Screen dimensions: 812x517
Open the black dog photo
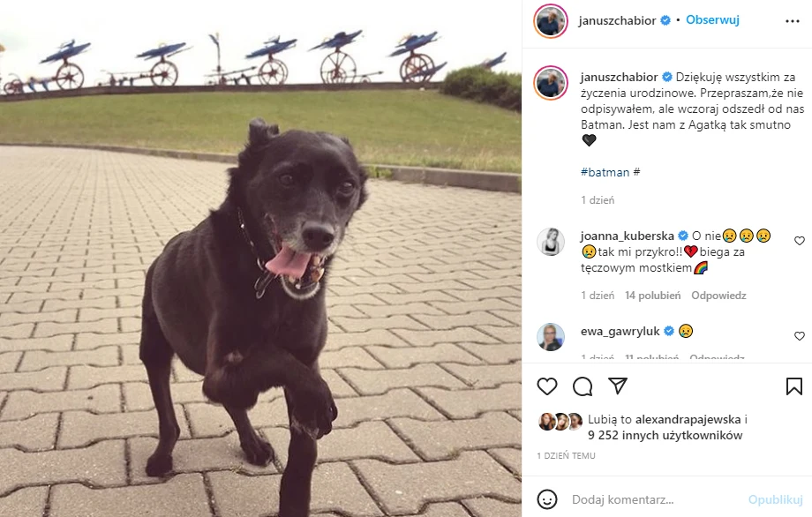[x=260, y=258]
